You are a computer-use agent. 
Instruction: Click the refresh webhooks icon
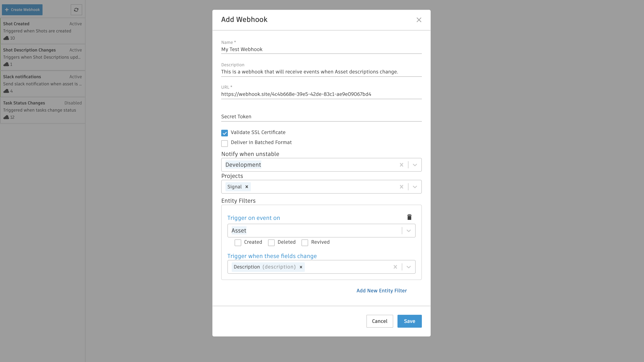[76, 10]
